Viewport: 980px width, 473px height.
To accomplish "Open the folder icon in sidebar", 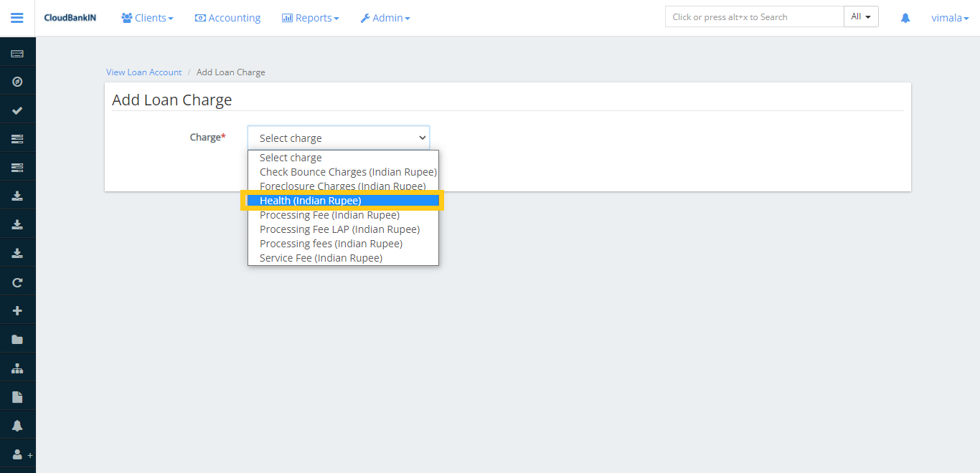I will pos(17,340).
